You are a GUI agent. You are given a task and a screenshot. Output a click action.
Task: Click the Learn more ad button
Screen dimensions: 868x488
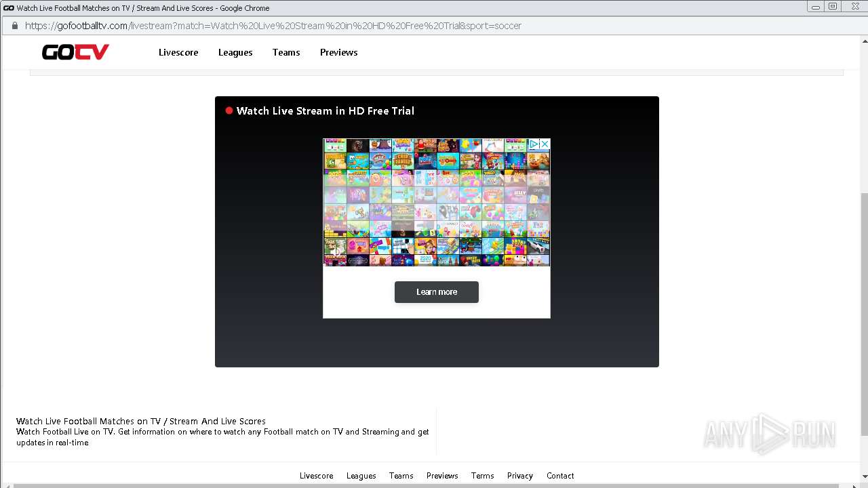coord(437,292)
